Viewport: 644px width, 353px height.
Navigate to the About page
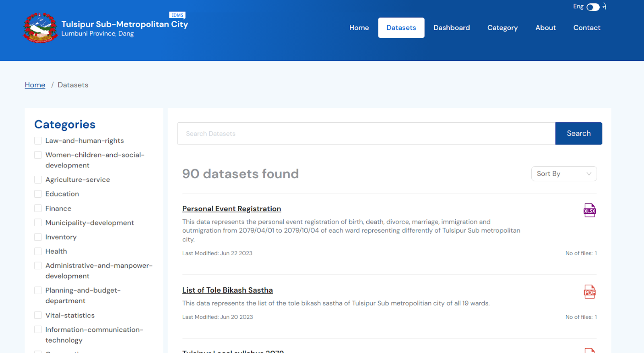coord(545,28)
